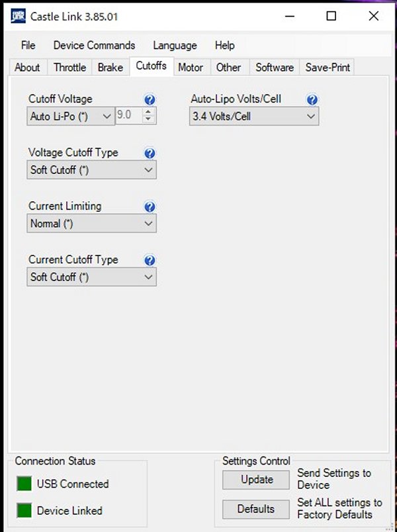397x532 pixels.
Task: Open the Motor tab
Action: coord(191,67)
